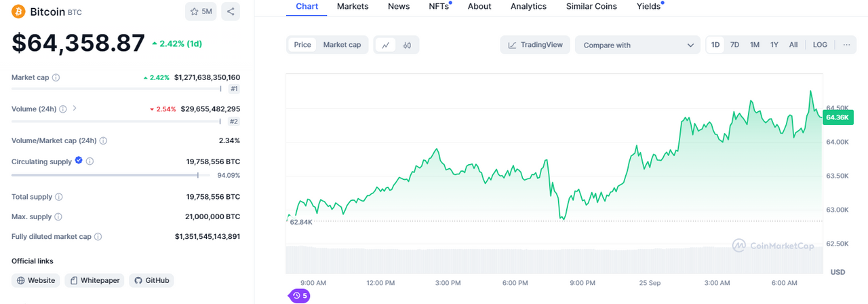Click the globe icon on Website link

(x=21, y=280)
